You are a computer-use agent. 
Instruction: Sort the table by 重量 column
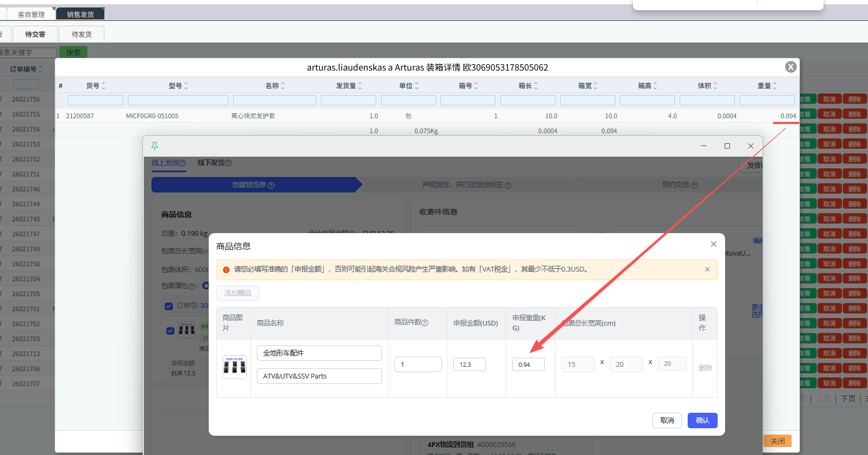click(x=774, y=86)
